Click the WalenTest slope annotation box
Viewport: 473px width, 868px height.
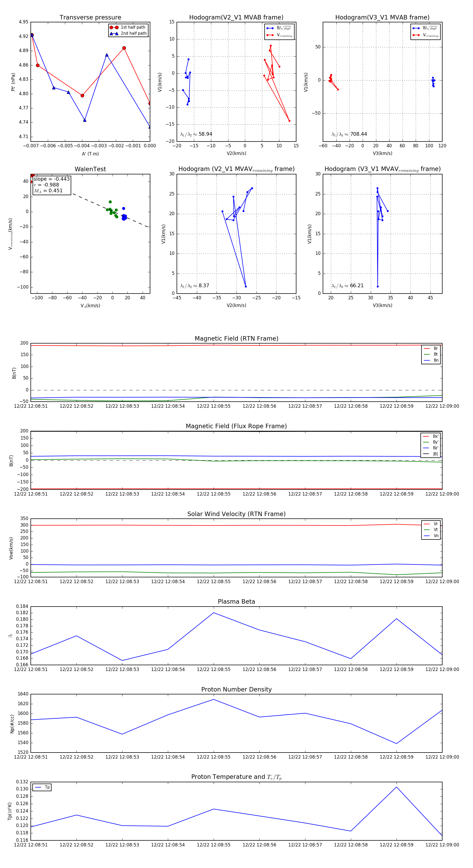52,185
